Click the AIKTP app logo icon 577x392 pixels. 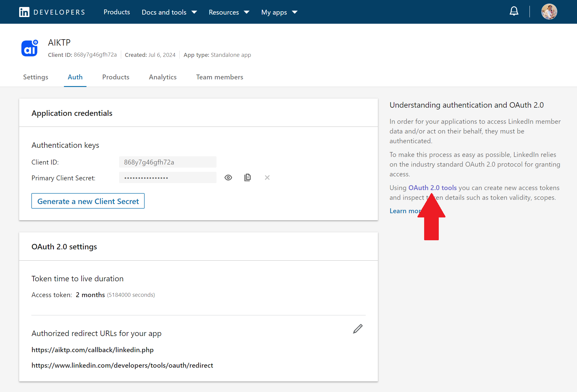click(x=30, y=48)
